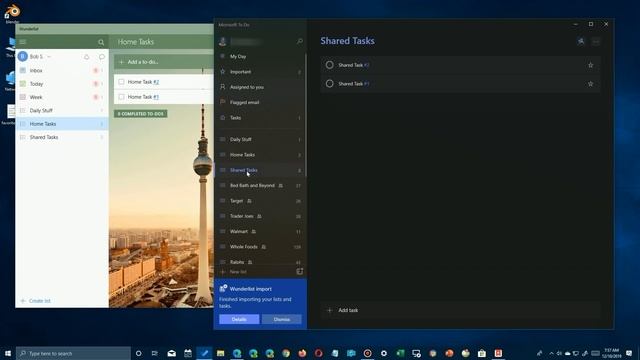This screenshot has width=640, height=360.
Task: Dismiss the Wunderlist import banner
Action: 282,319
